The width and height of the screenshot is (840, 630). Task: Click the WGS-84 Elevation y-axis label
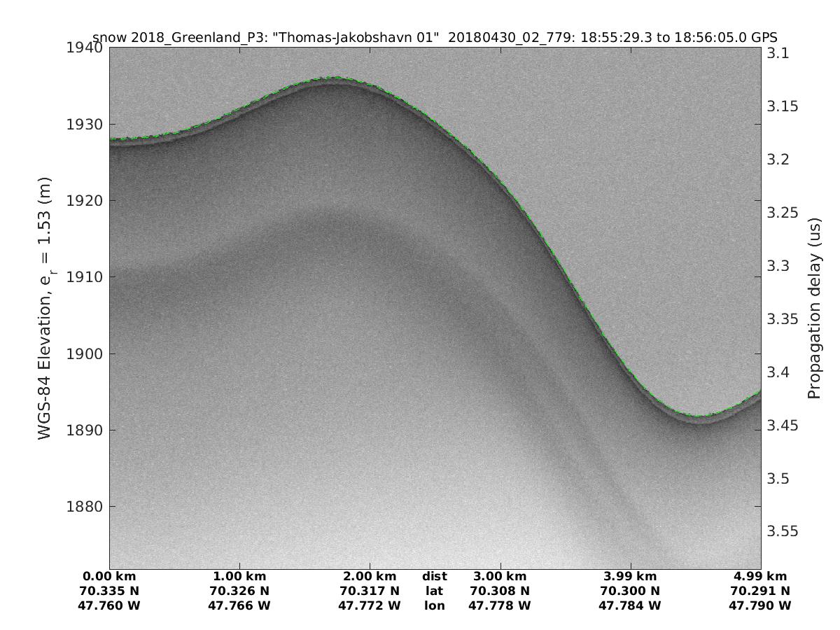pos(45,307)
